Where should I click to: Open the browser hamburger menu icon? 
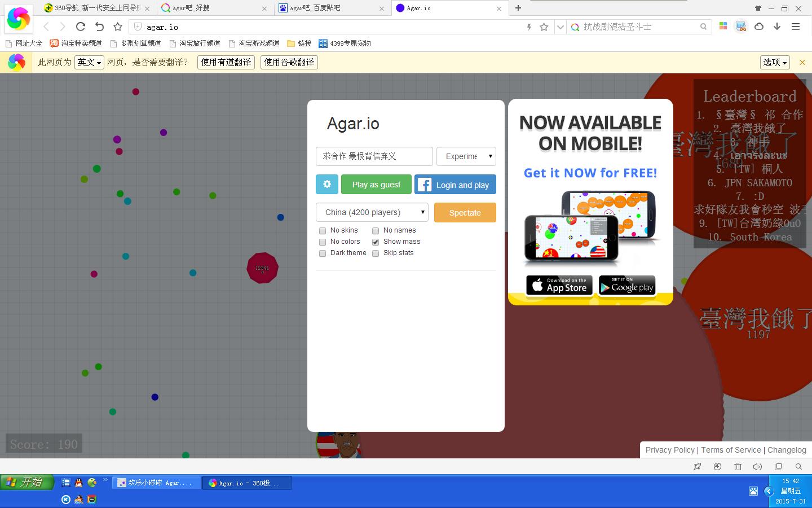pos(796,27)
